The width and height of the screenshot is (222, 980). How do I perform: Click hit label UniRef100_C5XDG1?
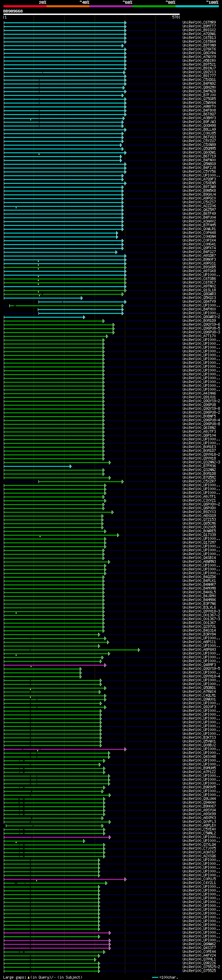coord(199,80)
